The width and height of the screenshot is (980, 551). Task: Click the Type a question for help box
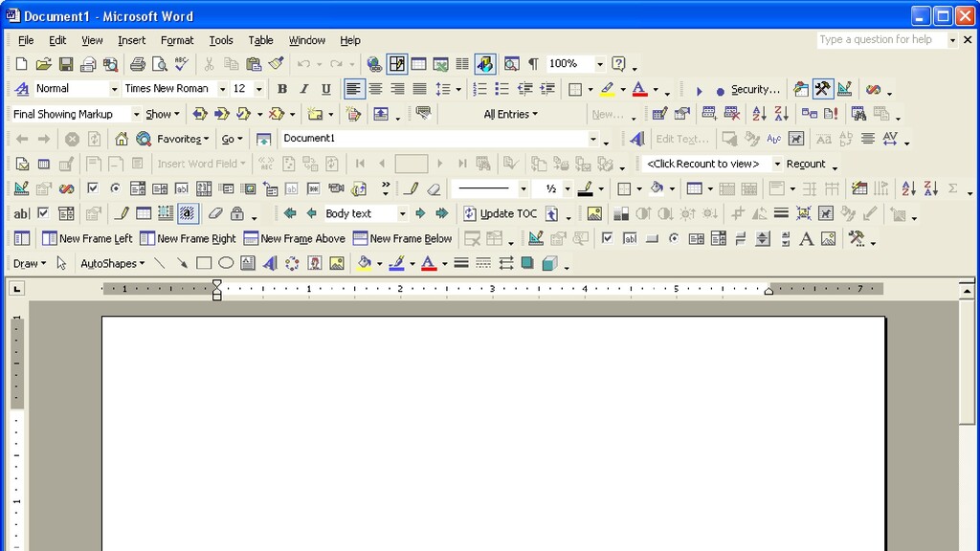[881, 39]
